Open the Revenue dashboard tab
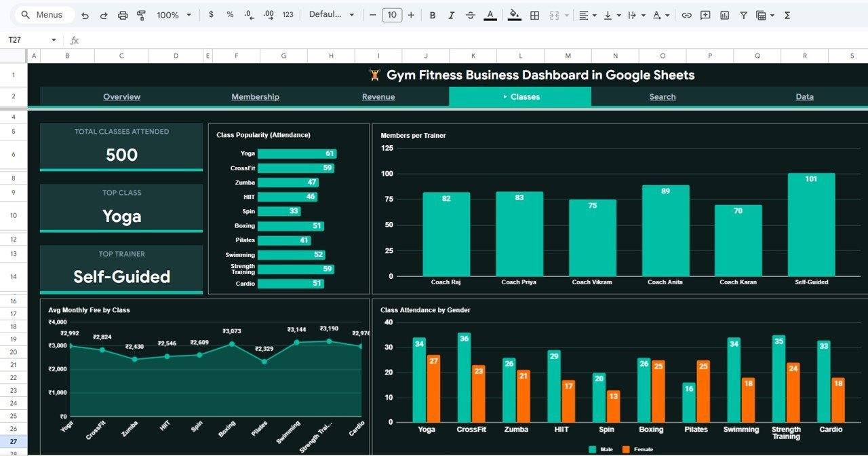The width and height of the screenshot is (868, 456). click(x=378, y=97)
